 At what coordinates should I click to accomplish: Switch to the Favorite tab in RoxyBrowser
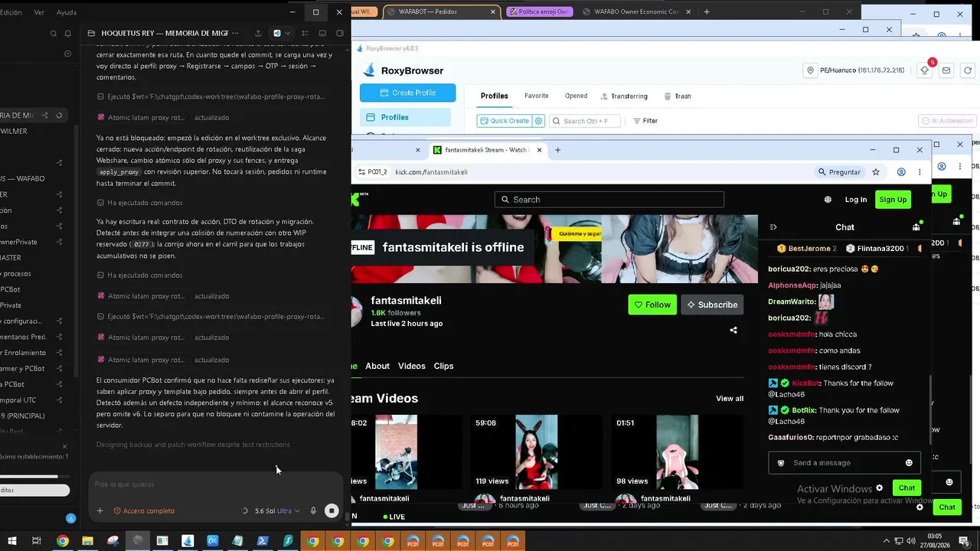click(537, 96)
